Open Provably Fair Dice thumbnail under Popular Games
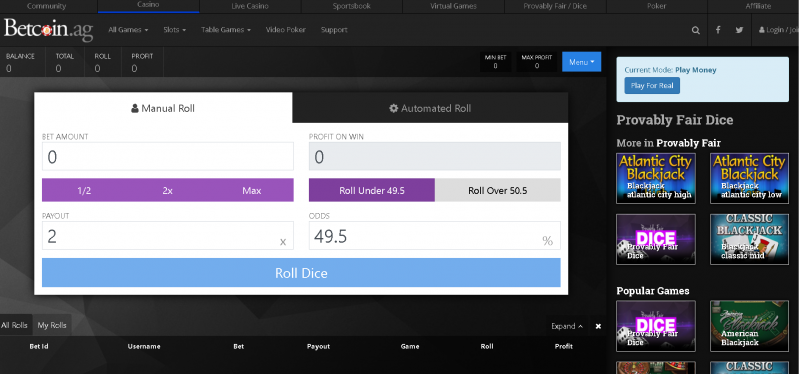 tap(656, 326)
